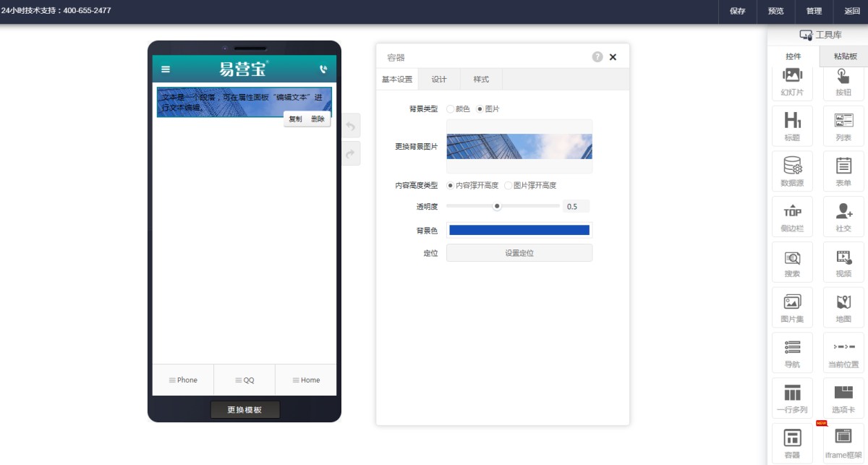Add the 容器 container widget
Viewport: 868px width, 465px height.
point(792,443)
